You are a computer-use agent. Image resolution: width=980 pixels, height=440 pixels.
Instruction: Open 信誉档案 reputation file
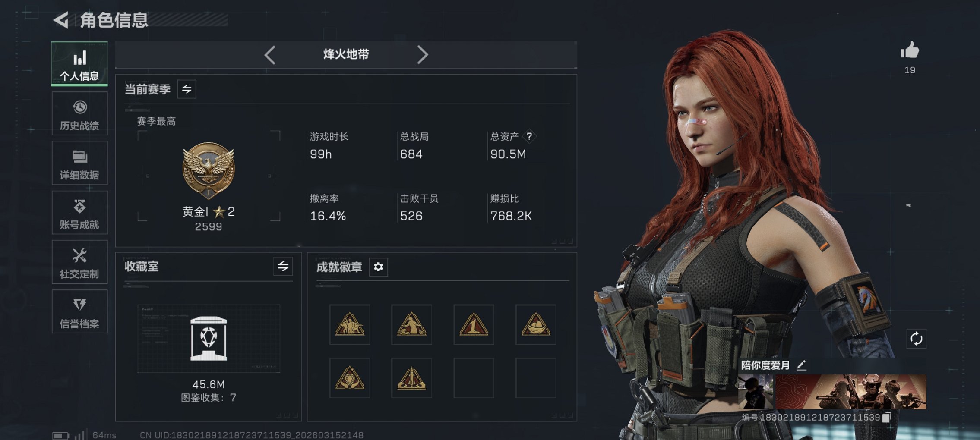click(x=79, y=311)
